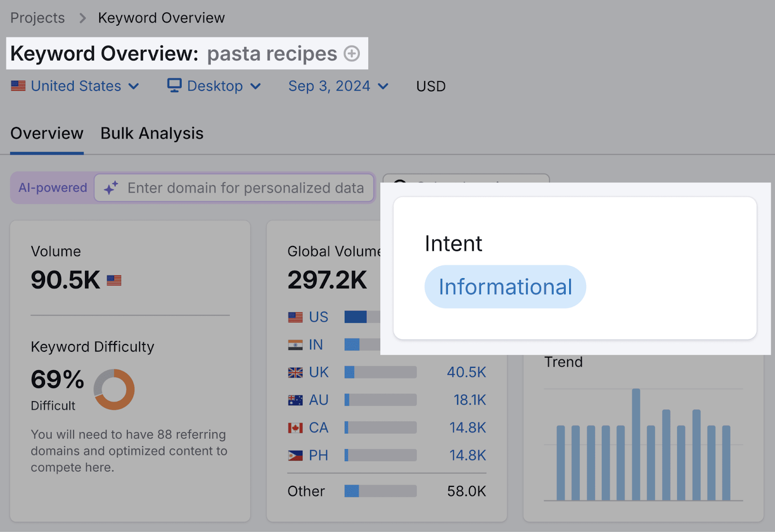
Task: Click the plus icon next to pasta recipes
Action: coord(353,54)
